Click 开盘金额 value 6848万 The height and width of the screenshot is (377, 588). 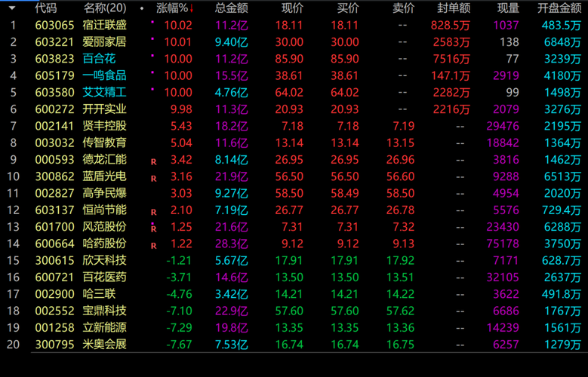pyautogui.click(x=562, y=42)
